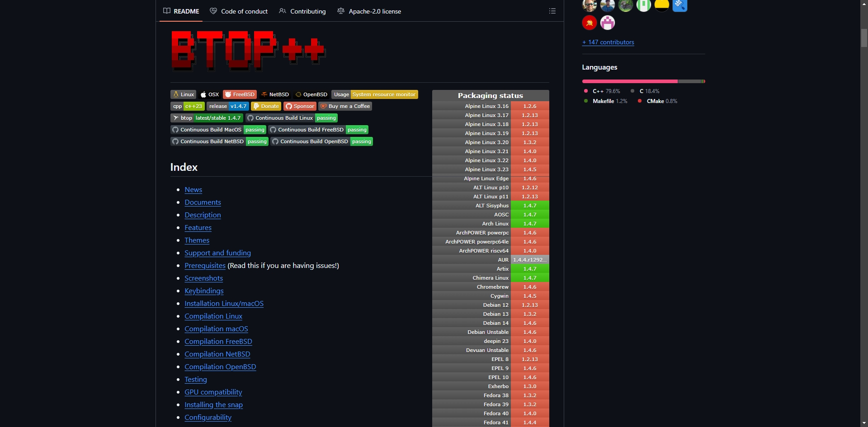Screen dimensions: 868x427
Task: Click the yellow Donate badge
Action: tap(266, 106)
